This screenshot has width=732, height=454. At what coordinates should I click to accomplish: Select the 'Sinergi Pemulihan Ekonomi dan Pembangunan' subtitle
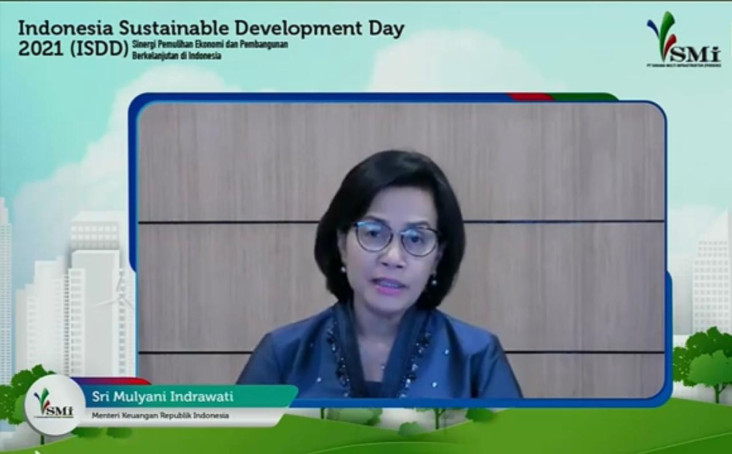pos(210,44)
